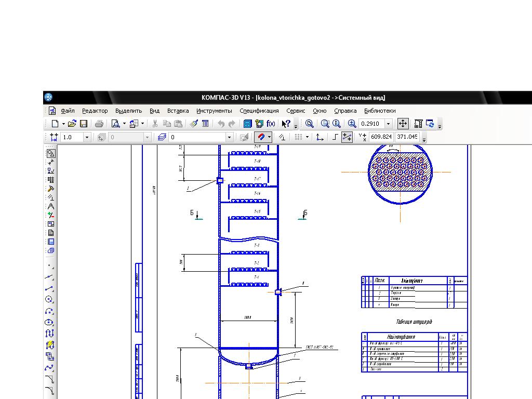
Task: Click the zoom scale value field 0.2910
Action: click(372, 124)
